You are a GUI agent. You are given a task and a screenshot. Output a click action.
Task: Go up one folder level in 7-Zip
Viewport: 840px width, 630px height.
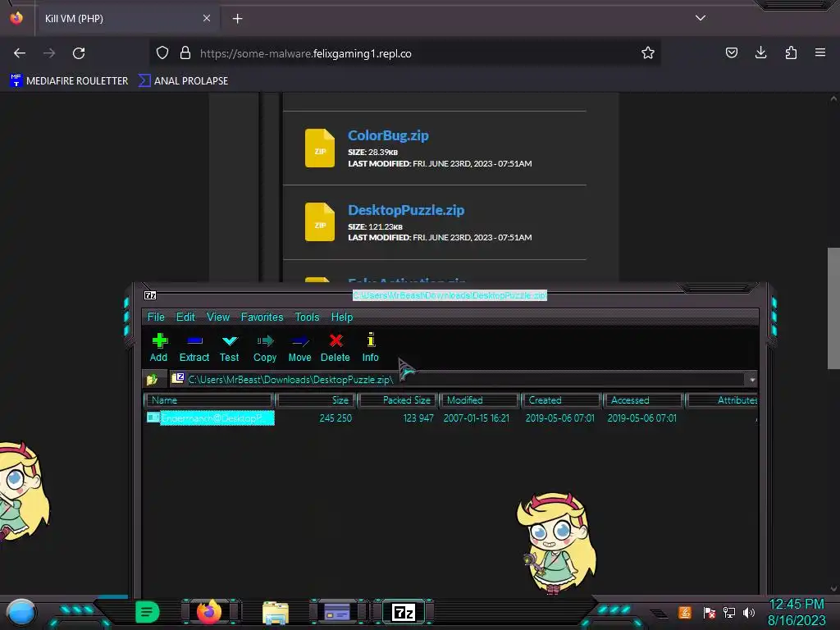coord(152,379)
